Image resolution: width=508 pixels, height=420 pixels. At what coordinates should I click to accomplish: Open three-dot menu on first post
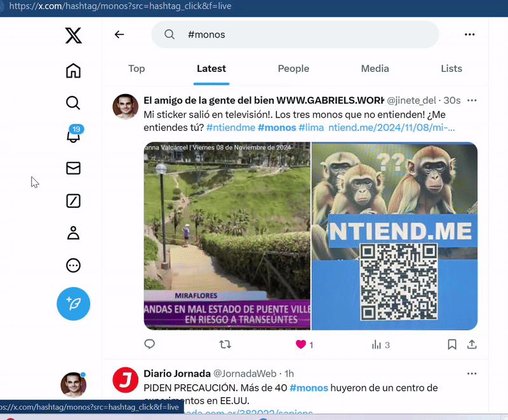(472, 100)
